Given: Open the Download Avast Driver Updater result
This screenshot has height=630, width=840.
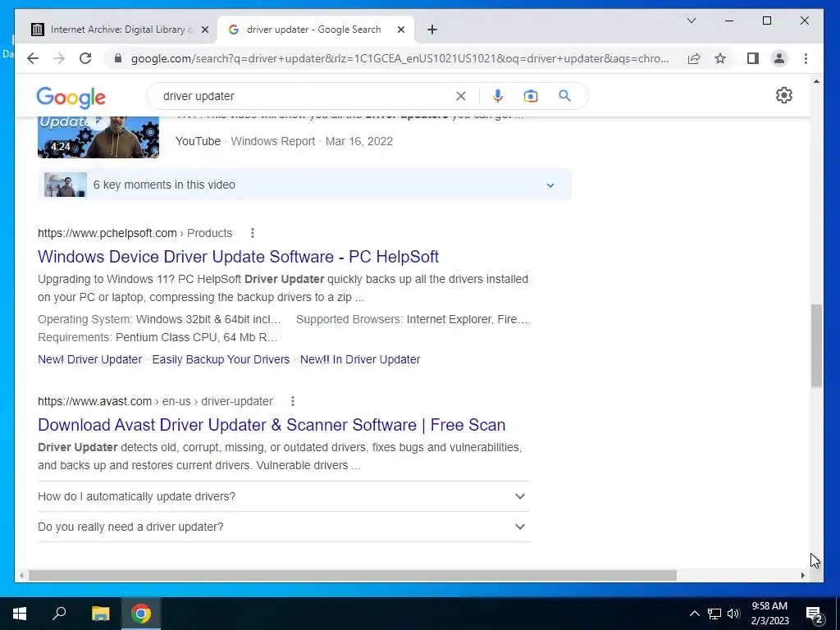Looking at the screenshot, I should tap(272, 425).
